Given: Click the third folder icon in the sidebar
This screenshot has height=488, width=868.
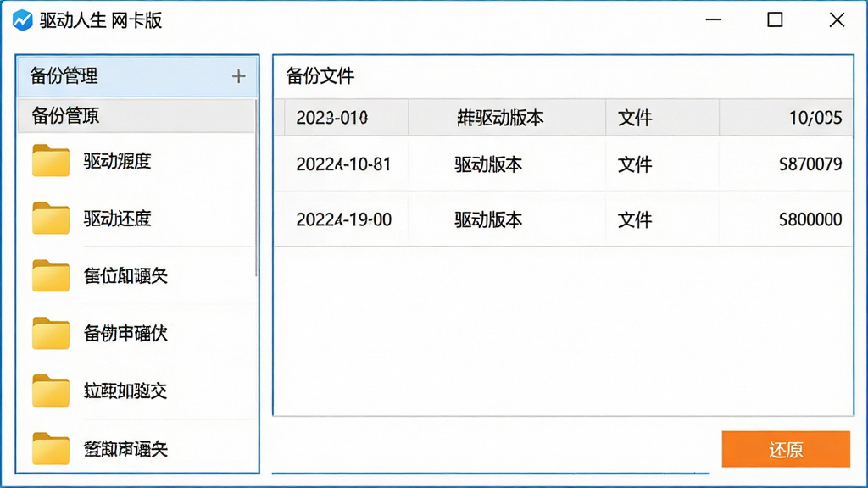Looking at the screenshot, I should (51, 275).
